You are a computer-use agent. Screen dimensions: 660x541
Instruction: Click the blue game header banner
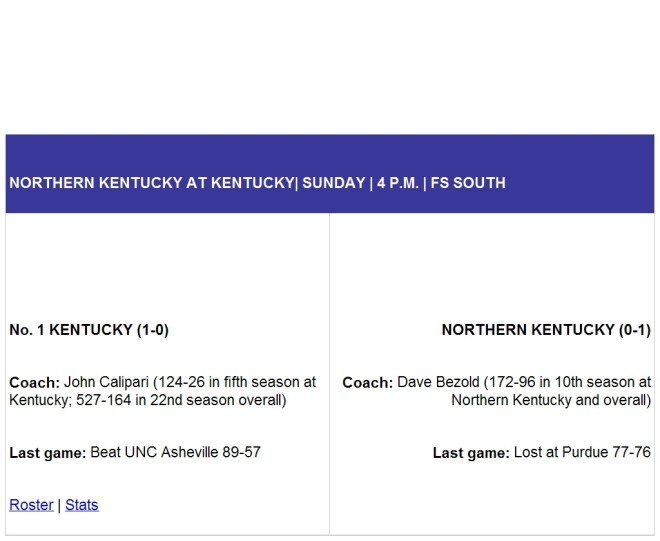pyautogui.click(x=330, y=174)
